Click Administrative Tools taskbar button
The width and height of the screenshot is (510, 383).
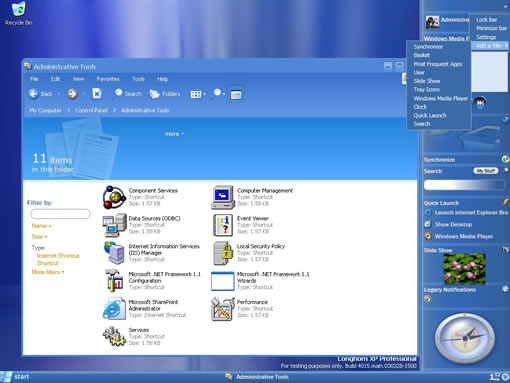click(x=257, y=377)
